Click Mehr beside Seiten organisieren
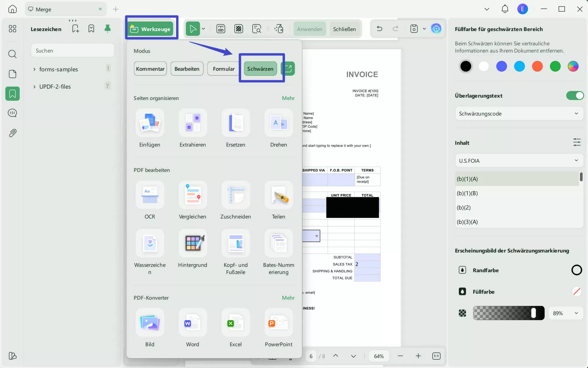The height and width of the screenshot is (368, 588). coord(288,98)
